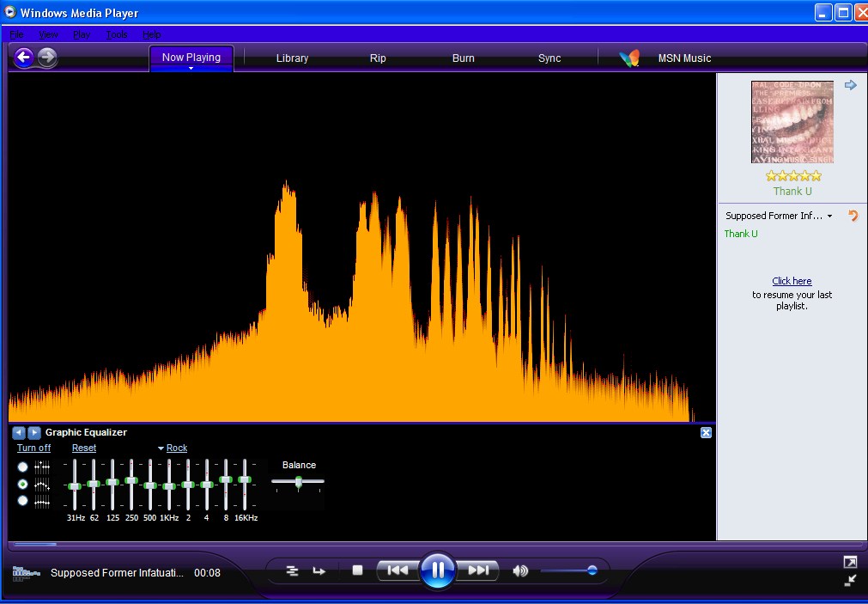The image size is (868, 604).
Task: Select loose group slider movement option
Action: coord(23,484)
